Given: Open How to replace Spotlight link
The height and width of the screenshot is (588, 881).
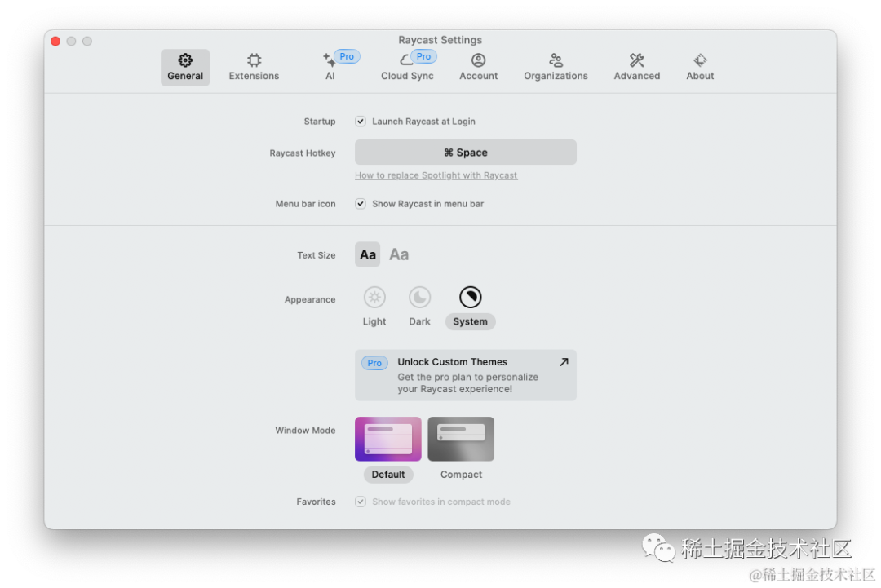Looking at the screenshot, I should point(436,175).
